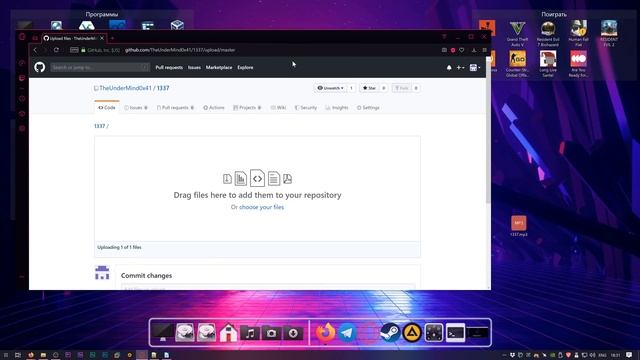Open the 1337 breadcrumb link
Viewport: 640px width, 360px height.
pyautogui.click(x=99, y=126)
